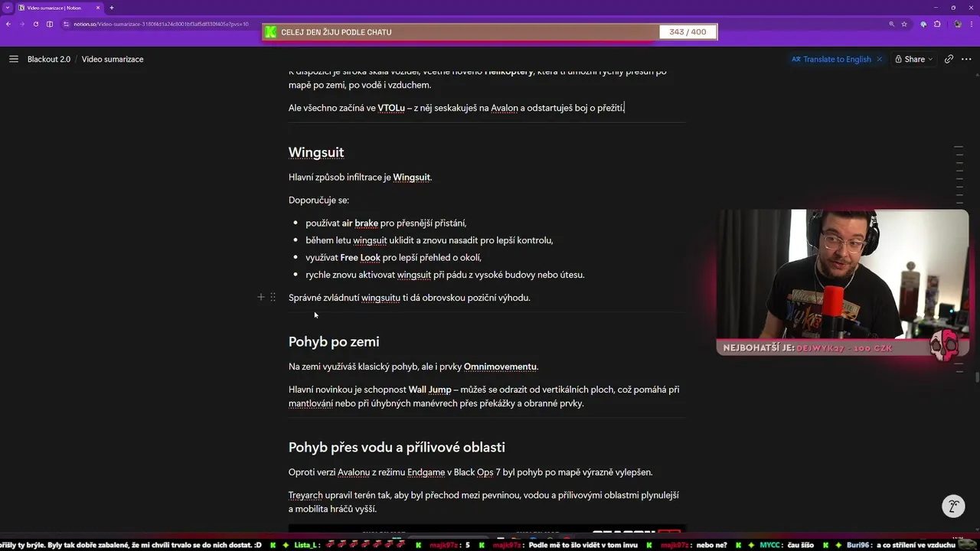This screenshot has height=551, width=980.
Task: Click the NEJBOHATŠÍ JE donation label
Action: pos(808,348)
